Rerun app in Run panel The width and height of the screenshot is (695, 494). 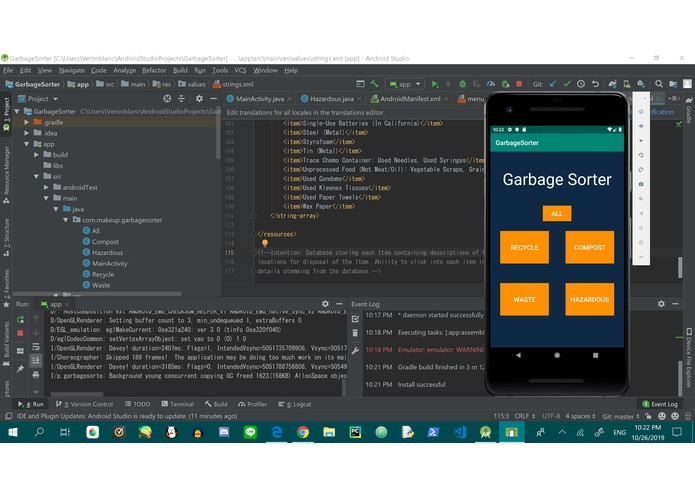(x=20, y=319)
